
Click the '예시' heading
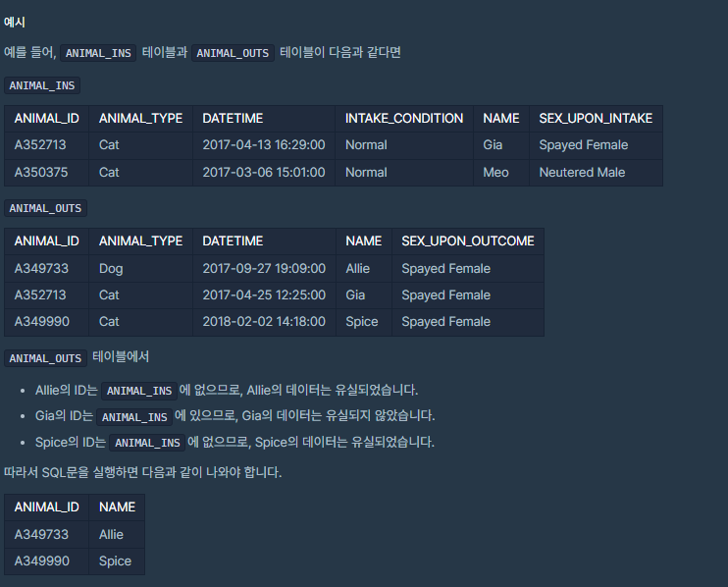click(15, 22)
